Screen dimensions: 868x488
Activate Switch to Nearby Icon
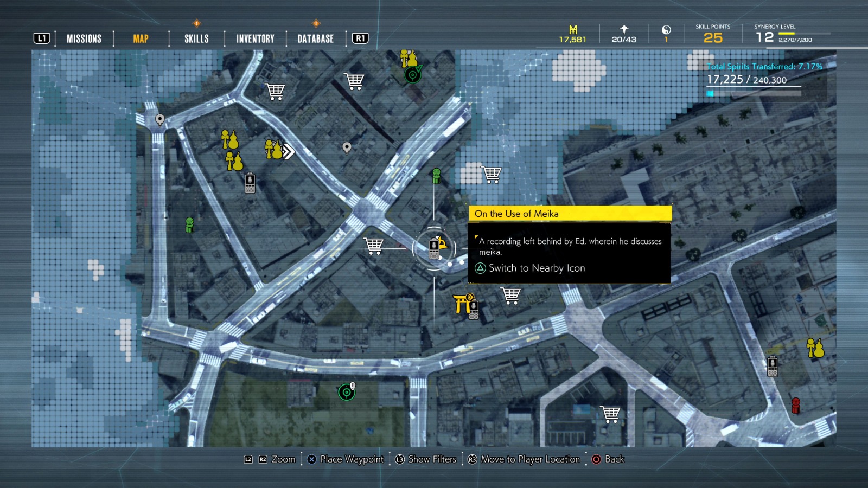click(531, 268)
